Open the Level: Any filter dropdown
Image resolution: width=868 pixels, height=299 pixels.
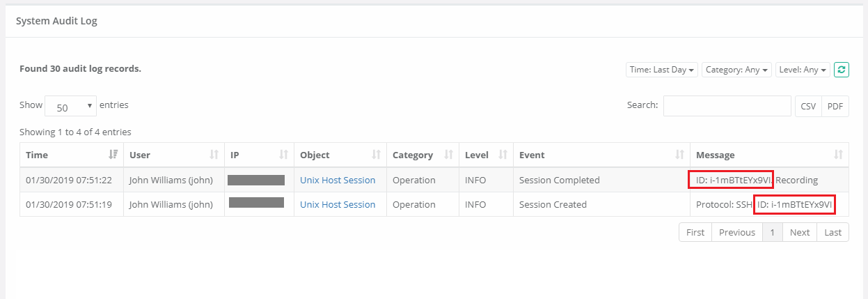(803, 70)
